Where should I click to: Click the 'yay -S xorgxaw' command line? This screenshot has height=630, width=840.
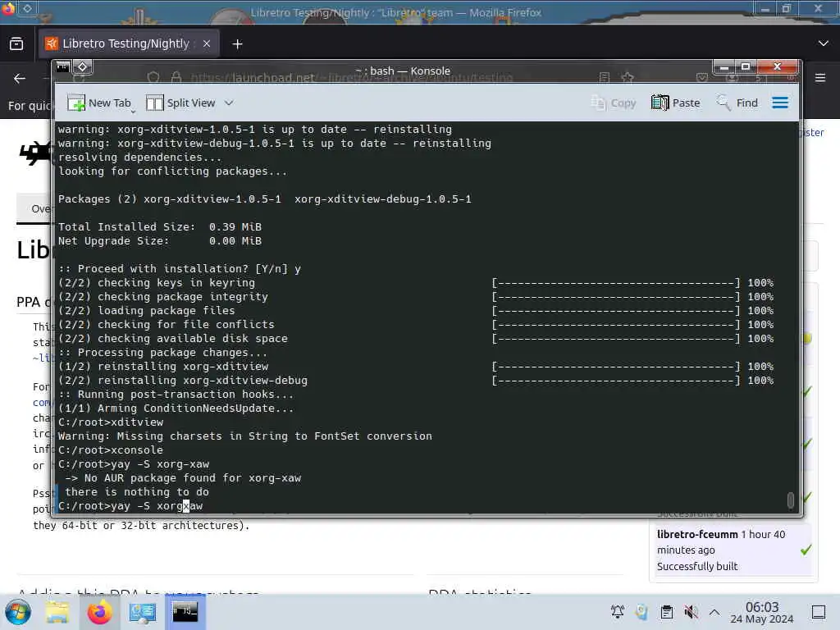130,505
